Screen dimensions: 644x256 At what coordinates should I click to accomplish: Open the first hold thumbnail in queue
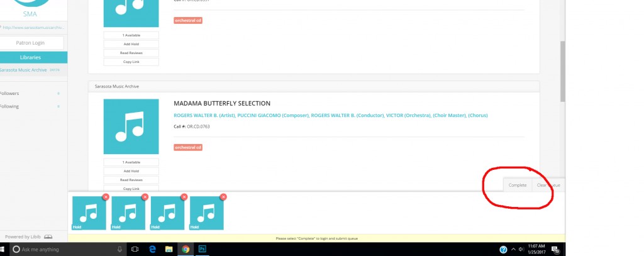tap(89, 213)
